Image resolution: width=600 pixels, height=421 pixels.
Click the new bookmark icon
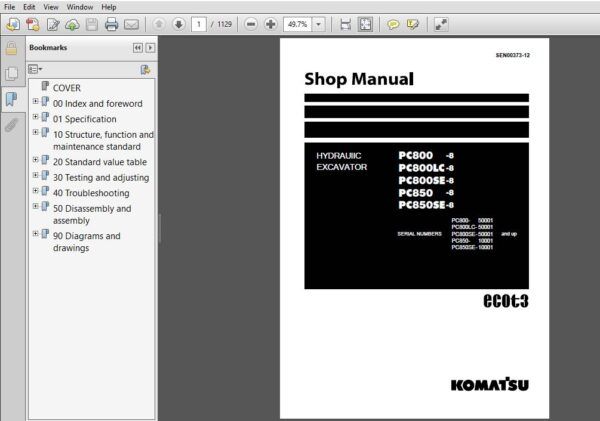(145, 70)
